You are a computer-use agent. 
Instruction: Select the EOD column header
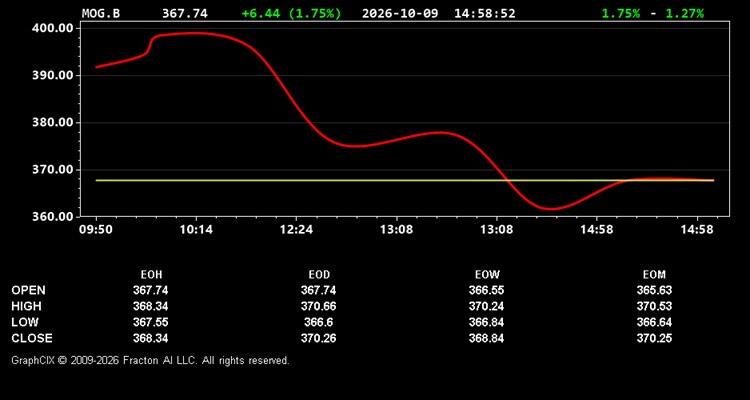(x=319, y=275)
